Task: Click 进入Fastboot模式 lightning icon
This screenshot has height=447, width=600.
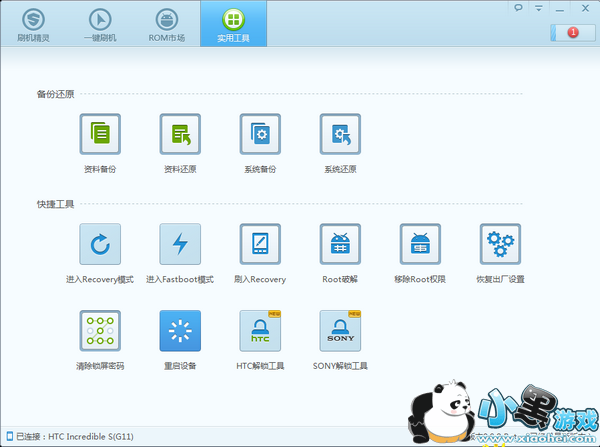Action: point(180,244)
